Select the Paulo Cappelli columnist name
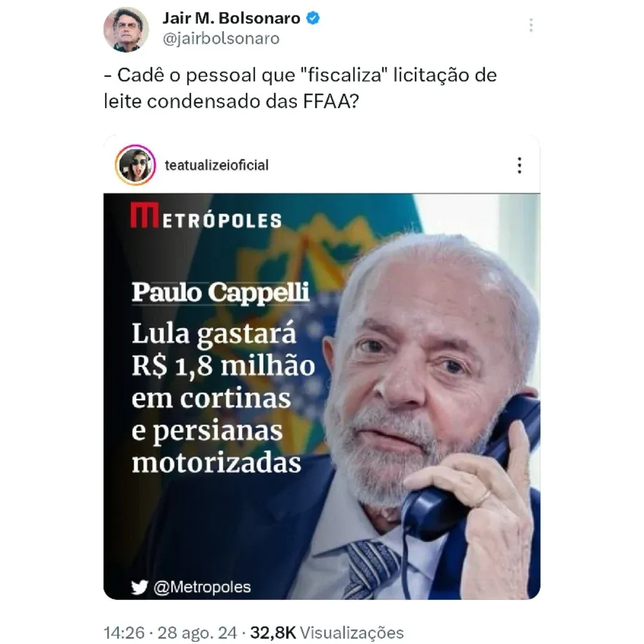The image size is (644, 644). (220, 292)
